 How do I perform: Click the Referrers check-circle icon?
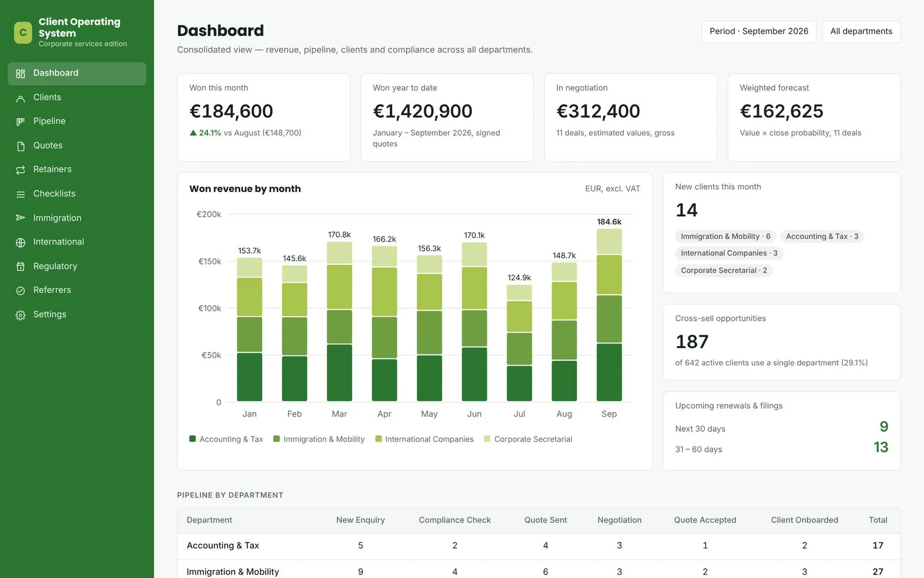point(21,290)
